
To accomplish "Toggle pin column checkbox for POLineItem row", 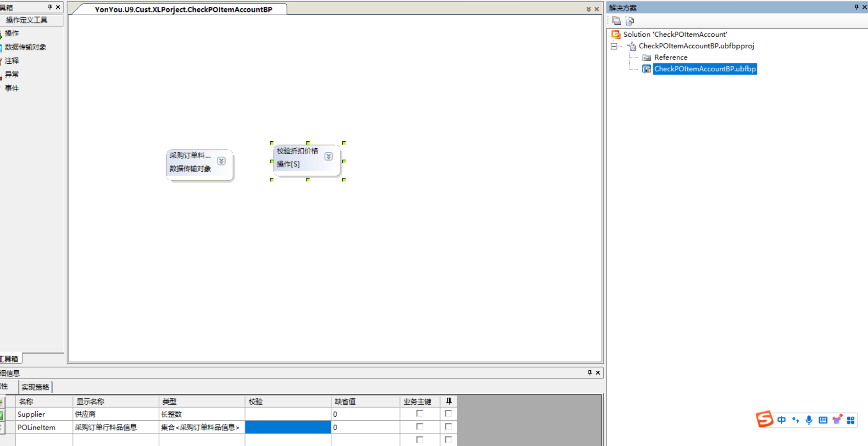I will [448, 427].
